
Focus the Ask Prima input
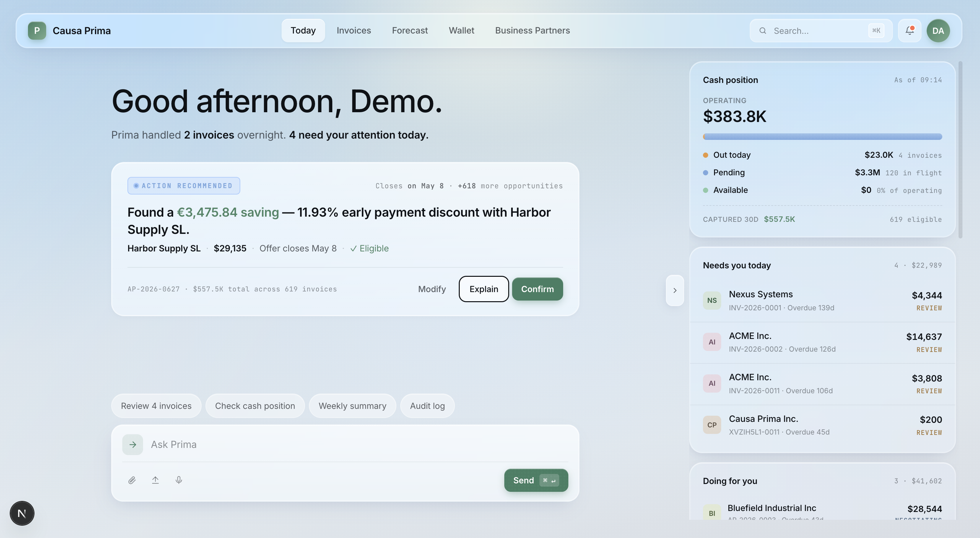click(358, 444)
